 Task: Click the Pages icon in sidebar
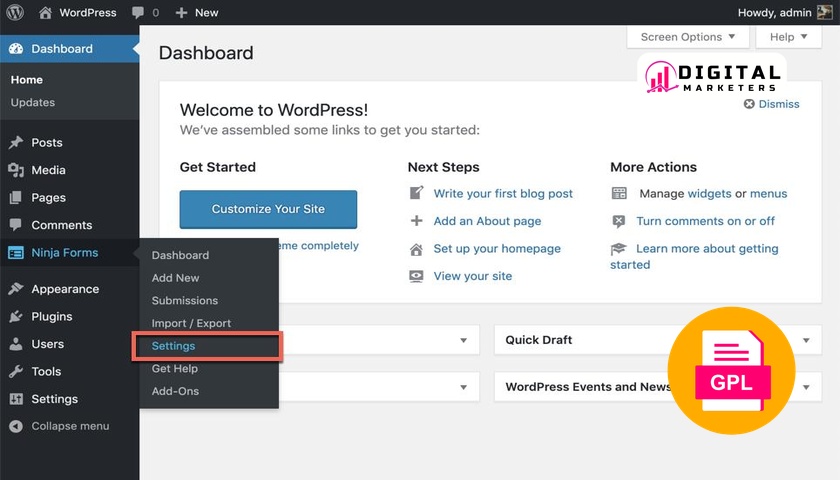(x=16, y=198)
